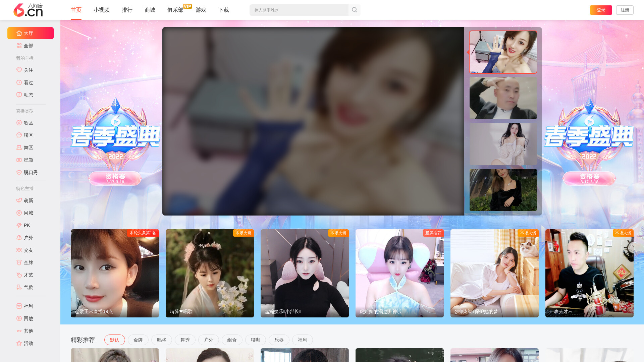Select the 户外 filter chip in recommendations

click(209, 340)
